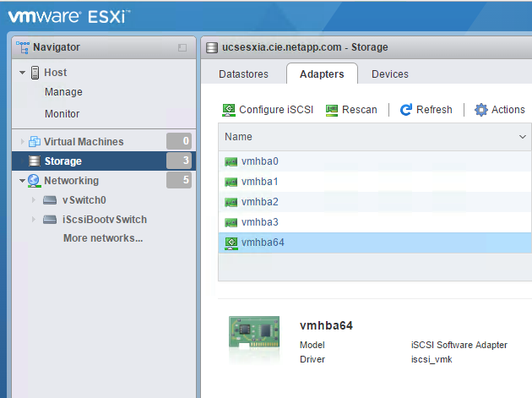532x398 pixels.
Task: Open the Actions menu label
Action: pos(508,110)
